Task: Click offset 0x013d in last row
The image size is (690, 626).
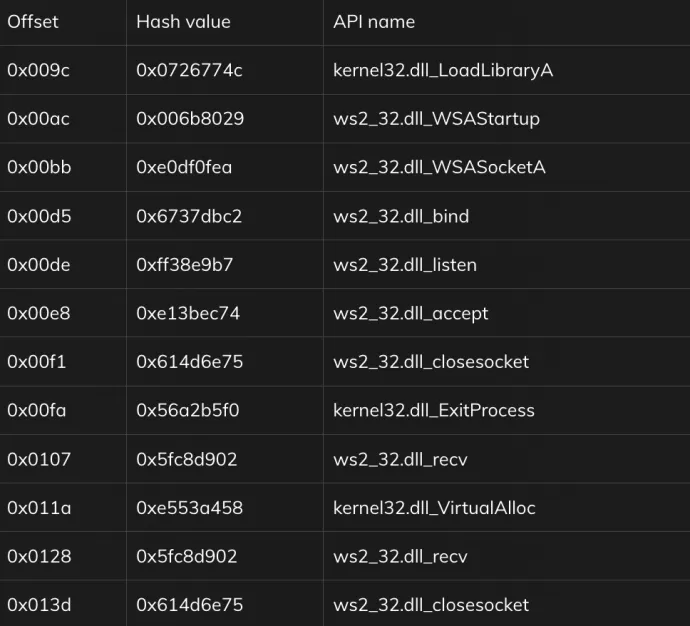Action: click(x=39, y=604)
